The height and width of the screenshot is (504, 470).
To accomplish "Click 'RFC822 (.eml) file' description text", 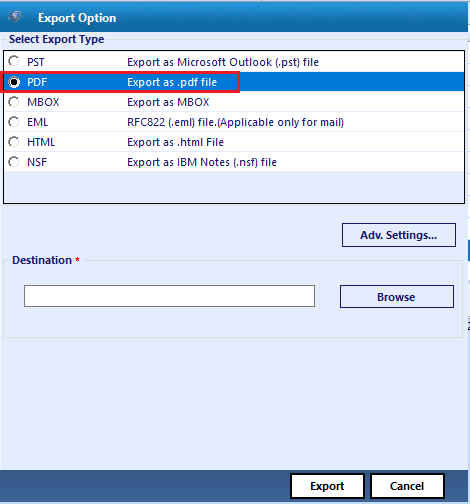I will coord(235,122).
